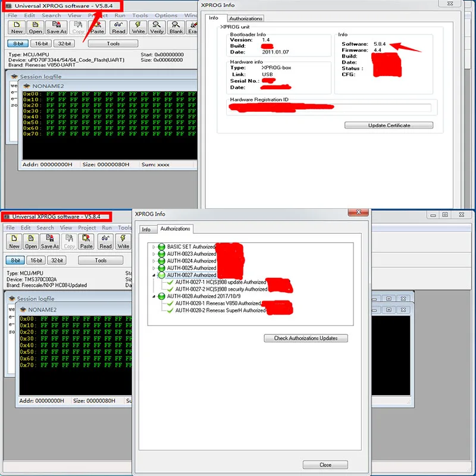Click Tools menu in upper window
Screen dimensions: 476x476
pyautogui.click(x=140, y=15)
